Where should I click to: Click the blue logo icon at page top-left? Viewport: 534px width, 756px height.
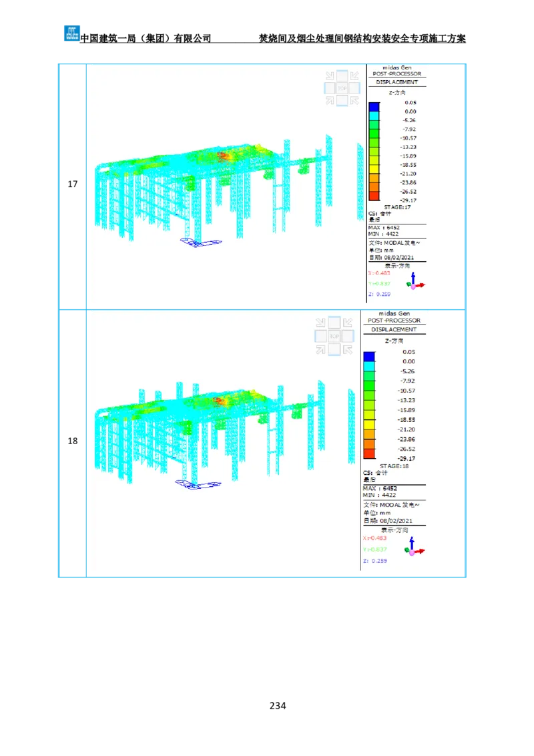[x=71, y=32]
